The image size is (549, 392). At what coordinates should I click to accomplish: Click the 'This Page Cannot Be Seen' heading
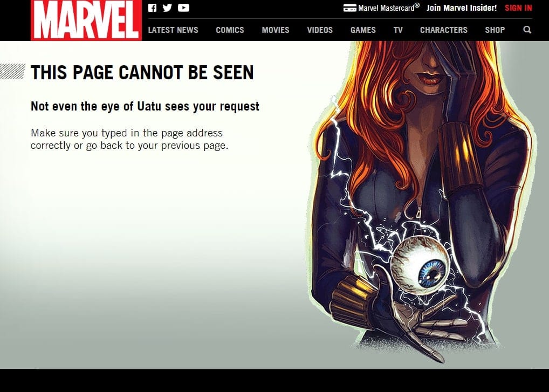coord(142,72)
